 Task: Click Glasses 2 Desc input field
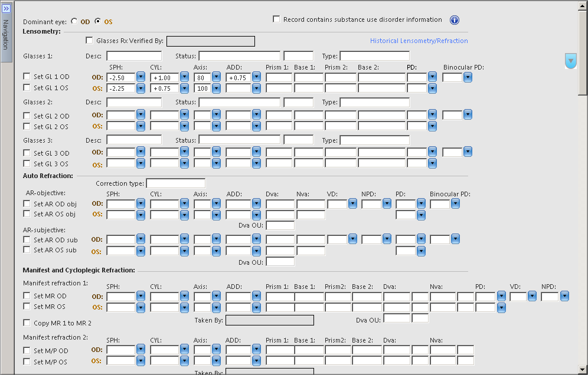pyautogui.click(x=134, y=102)
